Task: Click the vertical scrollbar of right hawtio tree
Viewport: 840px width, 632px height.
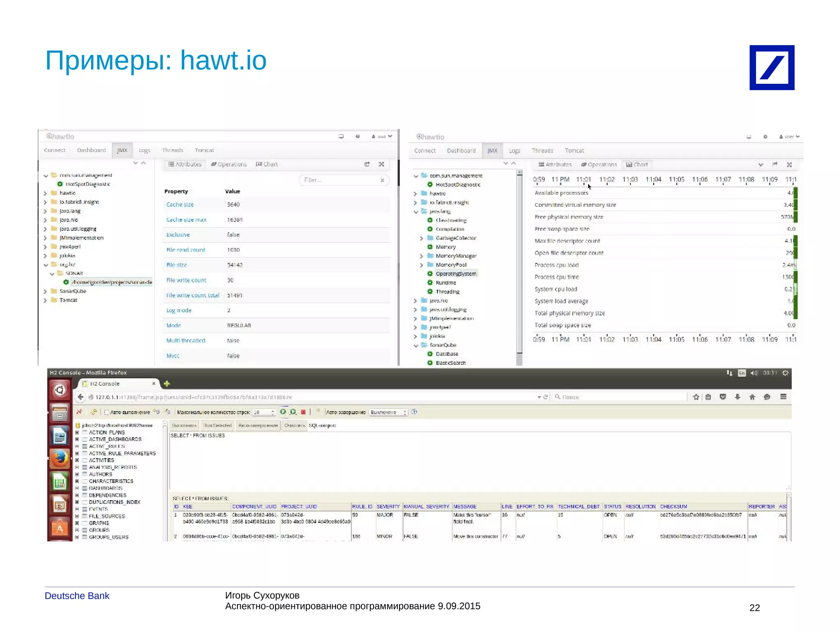Action: click(x=519, y=268)
